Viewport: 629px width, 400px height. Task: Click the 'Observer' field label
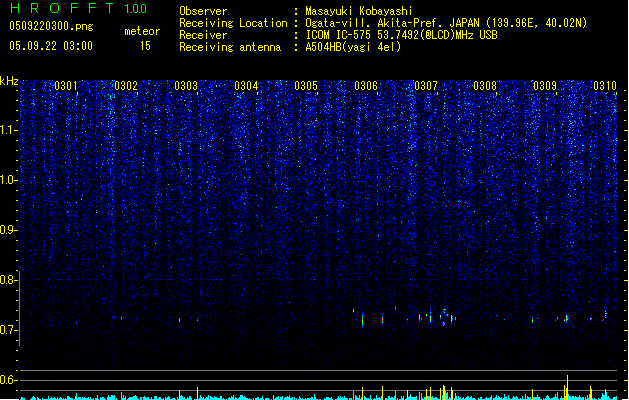[x=203, y=11]
